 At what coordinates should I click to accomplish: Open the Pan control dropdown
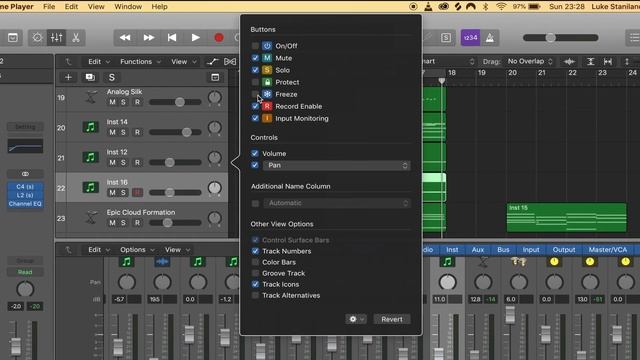click(x=336, y=165)
